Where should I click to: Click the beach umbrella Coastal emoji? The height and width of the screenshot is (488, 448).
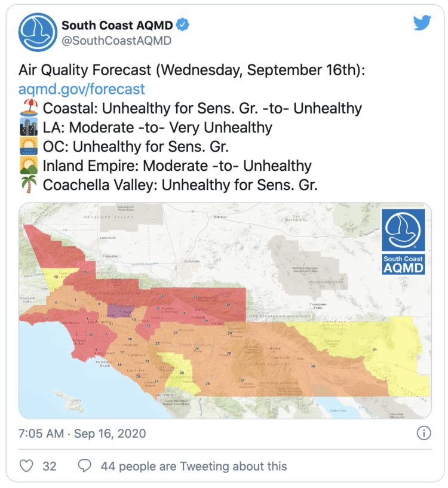point(29,109)
